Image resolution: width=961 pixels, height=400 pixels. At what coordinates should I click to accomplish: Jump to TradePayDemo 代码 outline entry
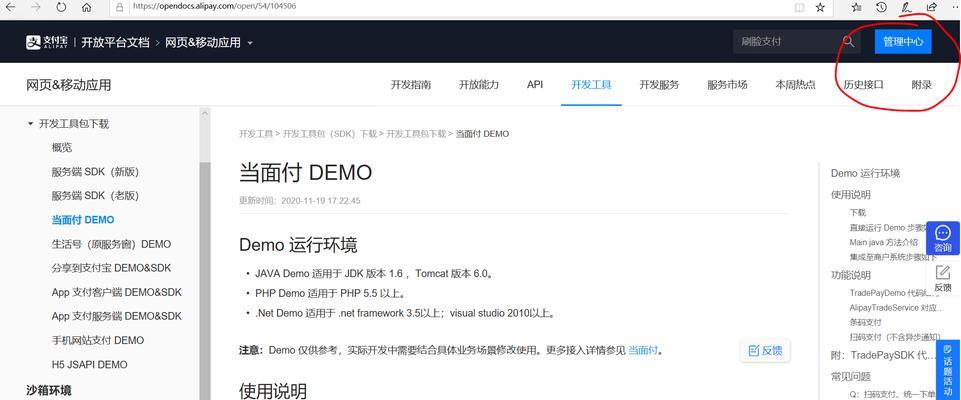[895, 293]
